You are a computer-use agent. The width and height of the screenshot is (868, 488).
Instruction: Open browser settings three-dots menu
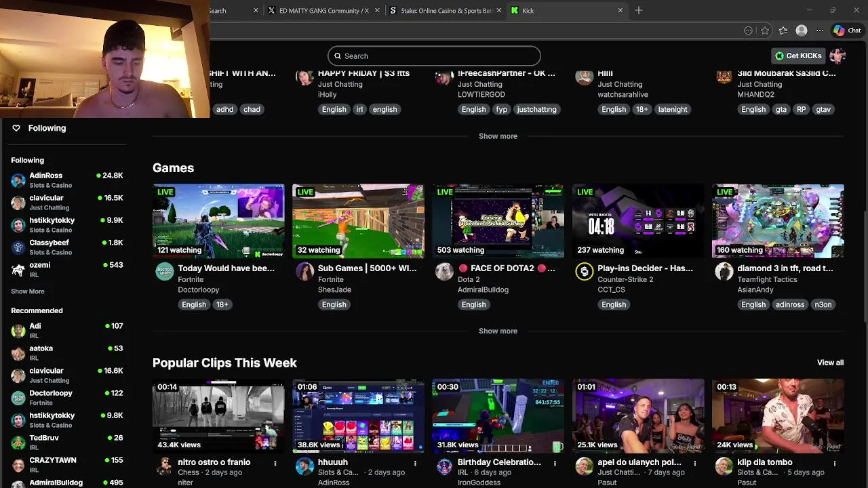[820, 30]
